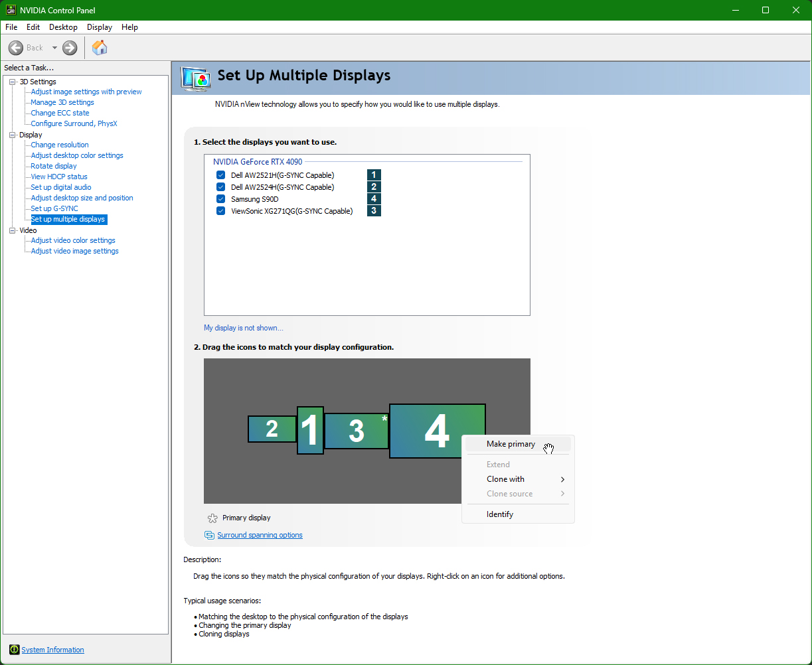812x665 pixels.
Task: Click the Dell AW2521H(G-SYNC Capable) label
Action: coord(283,175)
